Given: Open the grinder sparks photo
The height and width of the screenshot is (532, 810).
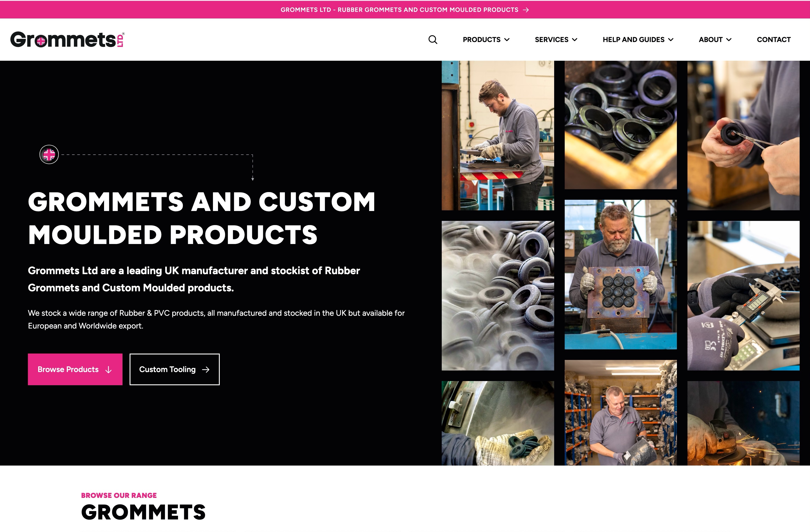Looking at the screenshot, I should click(743, 423).
